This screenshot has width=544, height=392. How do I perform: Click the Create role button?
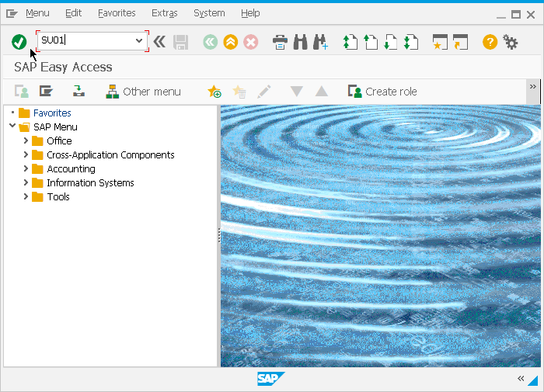[x=382, y=92]
